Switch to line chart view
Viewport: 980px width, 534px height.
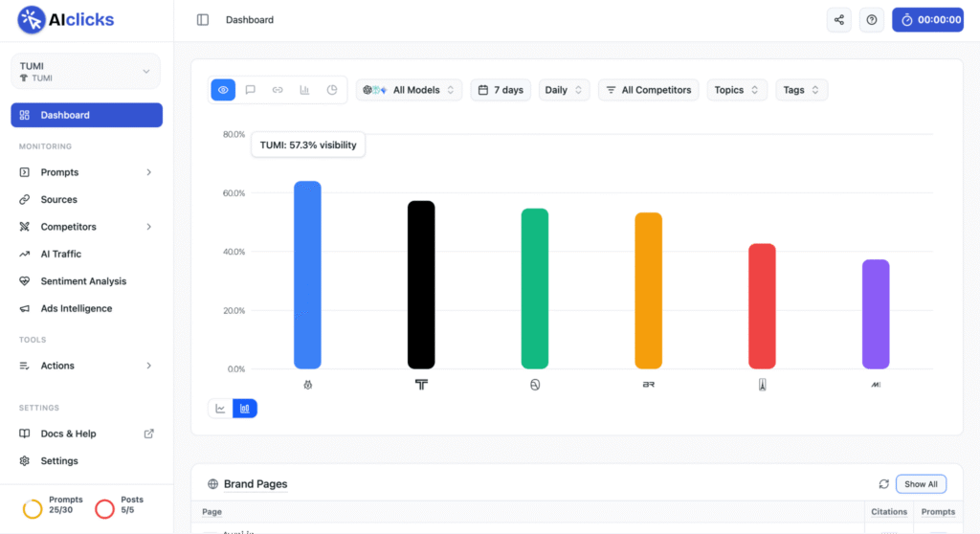[x=220, y=409]
